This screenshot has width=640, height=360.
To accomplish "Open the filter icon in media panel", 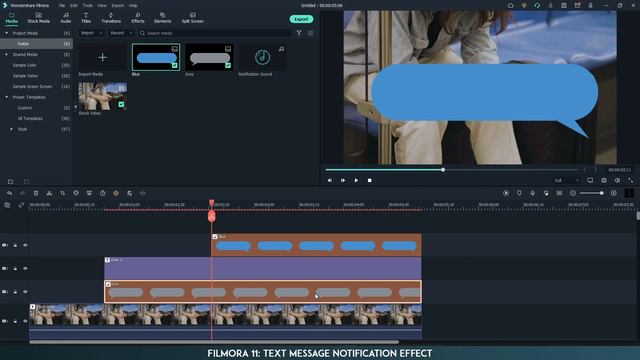I will (x=299, y=33).
